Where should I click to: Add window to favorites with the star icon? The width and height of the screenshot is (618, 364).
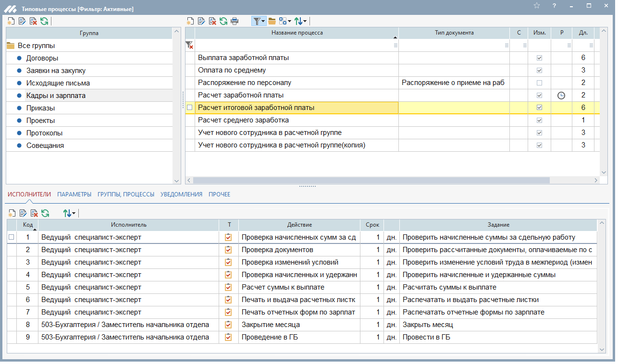point(537,6)
